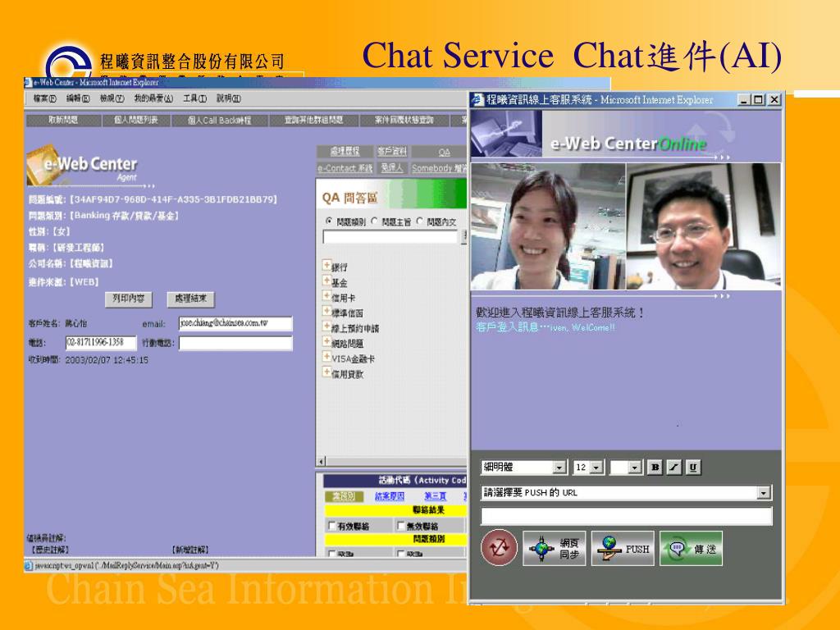Viewport: 840px width, 630px height.
Task: Click the 網頁同步 globe sync button
Action: click(x=555, y=549)
